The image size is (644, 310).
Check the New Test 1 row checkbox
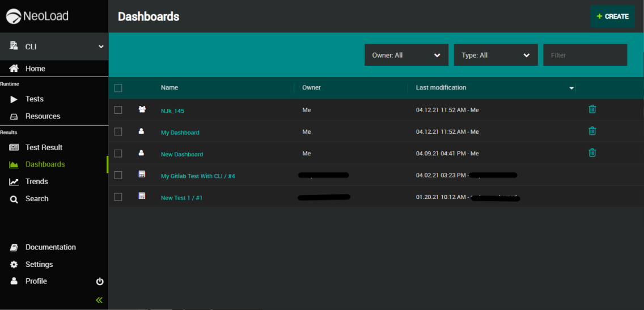(118, 197)
